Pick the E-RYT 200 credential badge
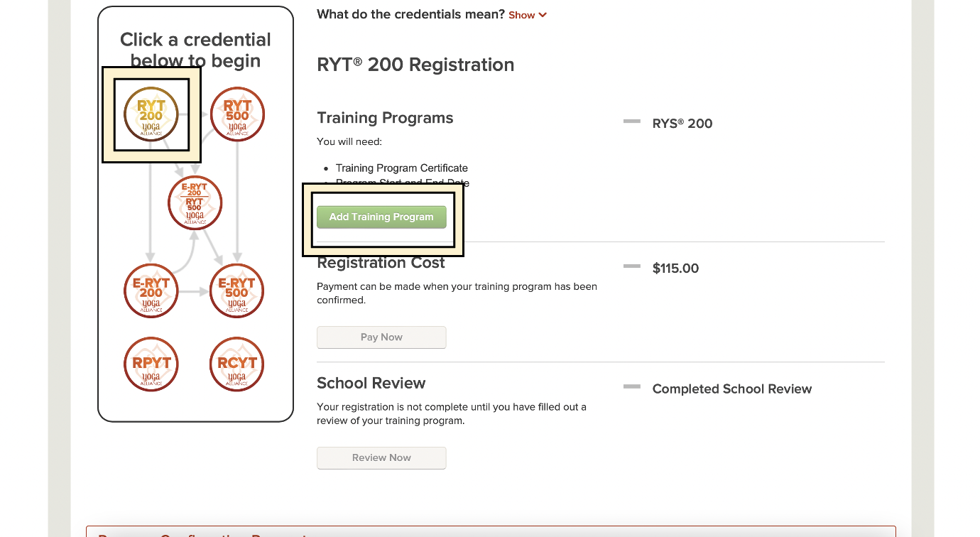 click(151, 291)
